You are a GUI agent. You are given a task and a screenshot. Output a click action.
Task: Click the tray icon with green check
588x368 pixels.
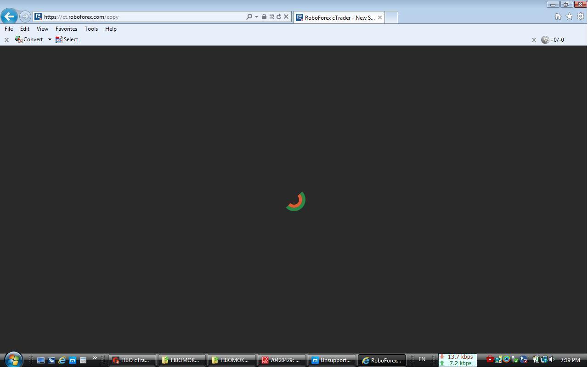pyautogui.click(x=514, y=360)
